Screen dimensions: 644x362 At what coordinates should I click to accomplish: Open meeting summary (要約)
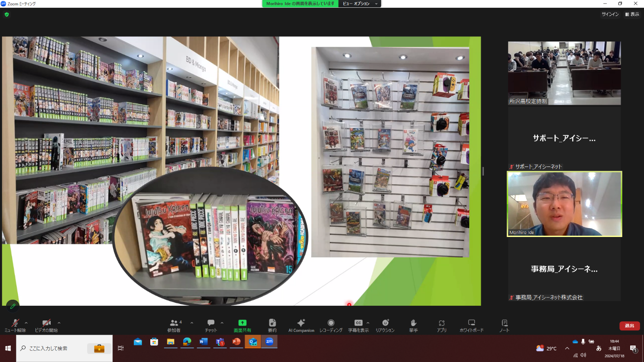tap(272, 326)
